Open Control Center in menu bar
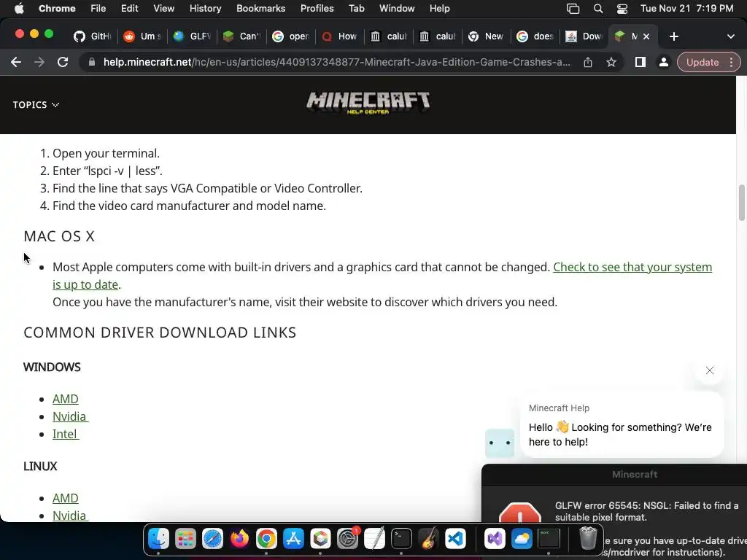 [622, 9]
